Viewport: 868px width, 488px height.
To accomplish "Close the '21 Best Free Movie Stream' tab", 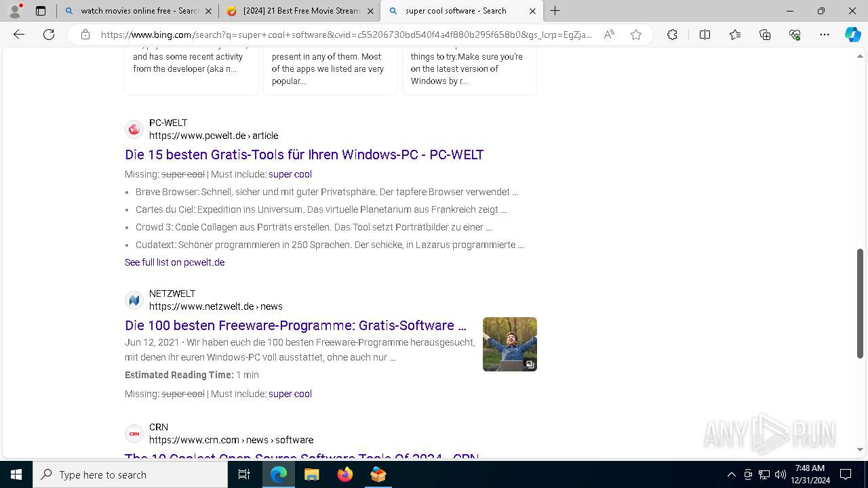I will tap(370, 11).
